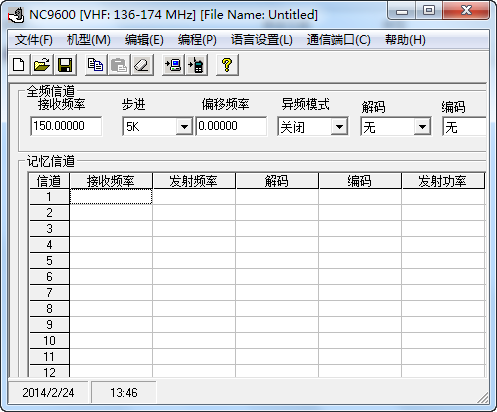
Task: Click the 发射功率 column header
Action: [x=443, y=181]
